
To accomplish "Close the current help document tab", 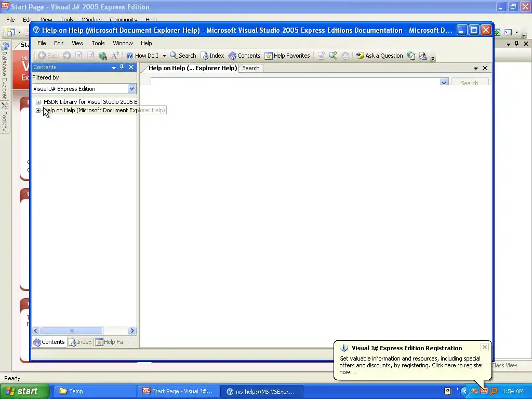I will coord(485,68).
